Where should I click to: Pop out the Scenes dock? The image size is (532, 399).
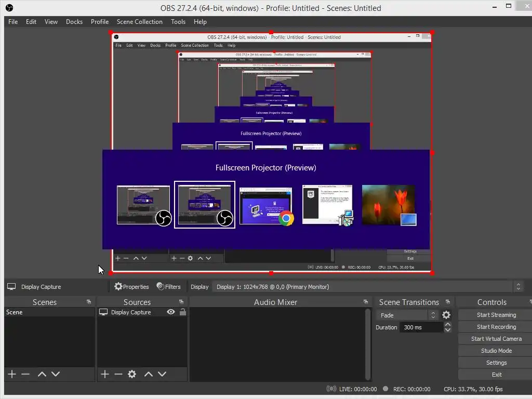tap(89, 302)
